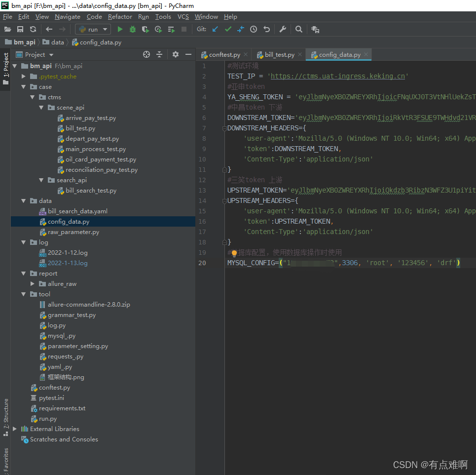Viewport: 476px width, 475px height.
Task: Toggle the Structure side tool window
Action: tap(5, 417)
